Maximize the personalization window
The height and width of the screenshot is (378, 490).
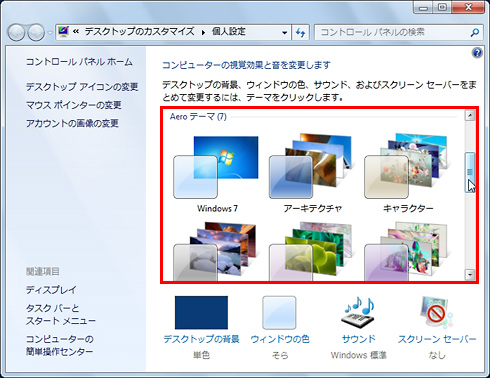point(443,7)
